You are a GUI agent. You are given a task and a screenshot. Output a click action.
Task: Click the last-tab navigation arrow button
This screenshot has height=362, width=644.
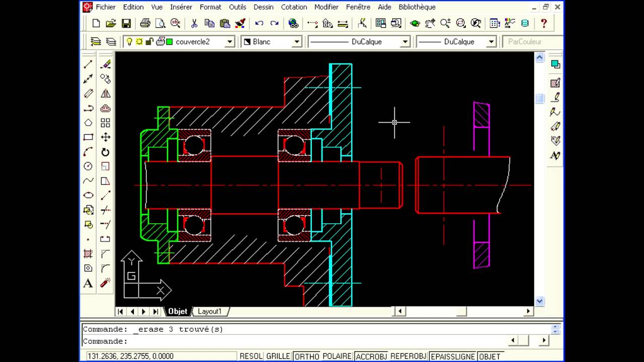pyautogui.click(x=155, y=311)
